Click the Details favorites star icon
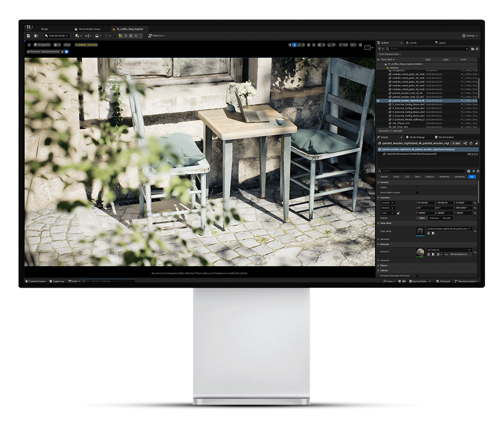Screen dimensions: 504x428 tap(473, 171)
